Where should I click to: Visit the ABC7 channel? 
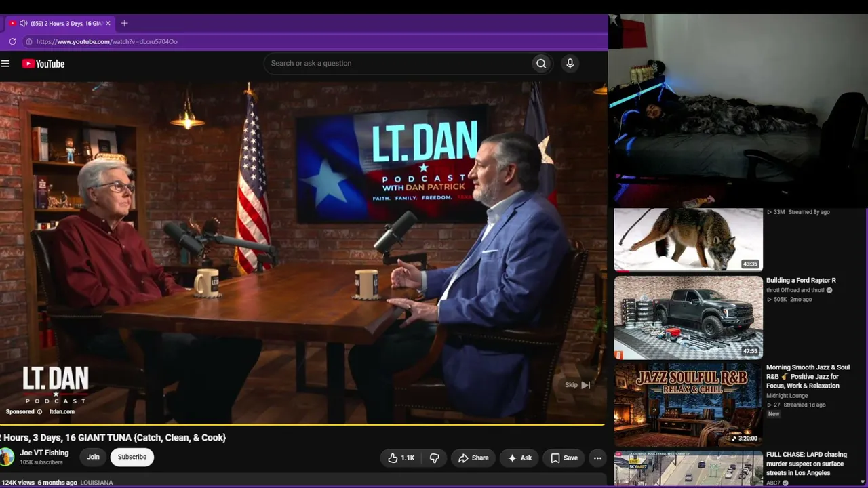pyautogui.click(x=774, y=483)
